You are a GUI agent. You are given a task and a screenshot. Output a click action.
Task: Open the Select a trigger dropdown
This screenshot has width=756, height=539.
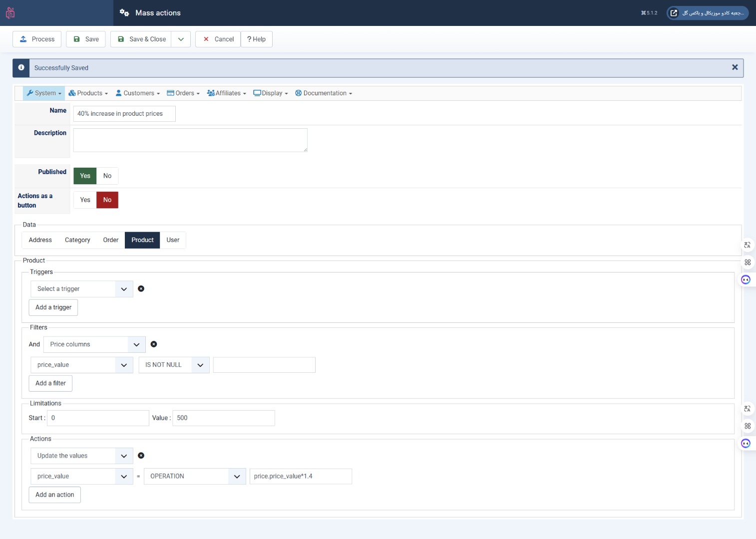pyautogui.click(x=82, y=289)
